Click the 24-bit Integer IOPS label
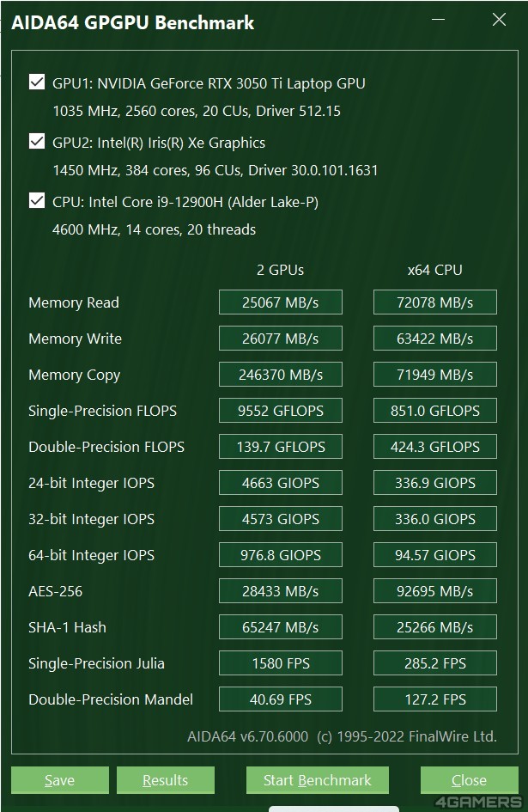 click(x=92, y=483)
